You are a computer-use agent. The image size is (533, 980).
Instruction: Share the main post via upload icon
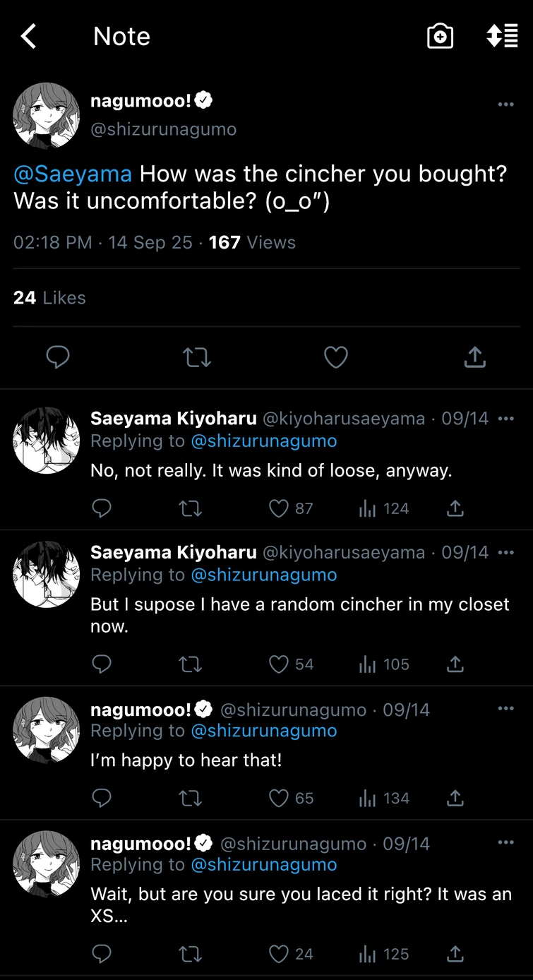(x=474, y=357)
